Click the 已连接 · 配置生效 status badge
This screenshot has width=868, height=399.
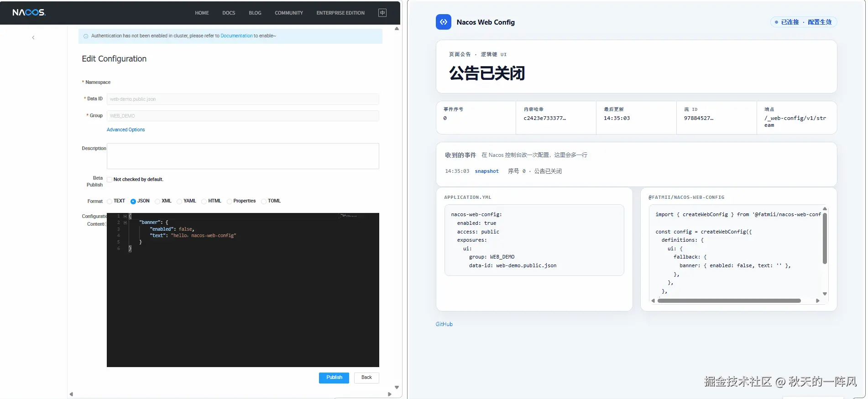click(803, 22)
